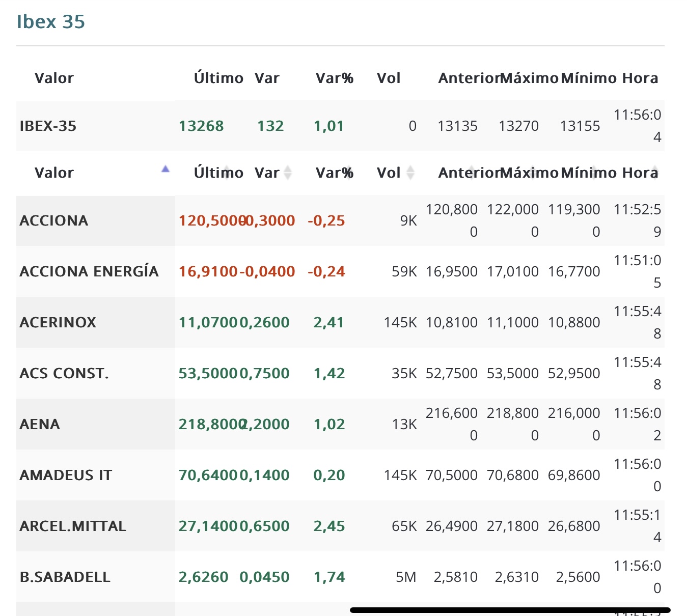Select the ACERINOX row
687x616 pixels.
tap(340, 322)
